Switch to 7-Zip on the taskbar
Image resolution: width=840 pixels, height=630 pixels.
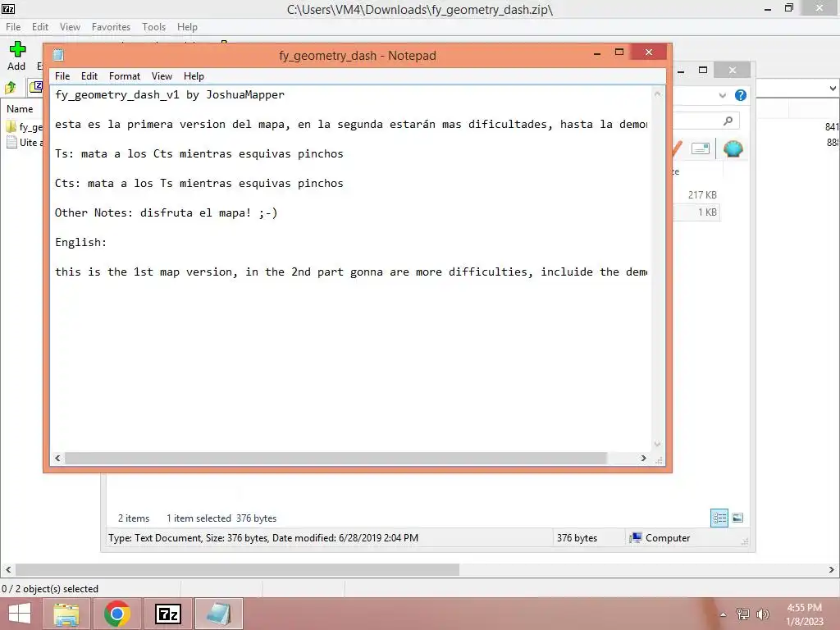[x=167, y=614]
